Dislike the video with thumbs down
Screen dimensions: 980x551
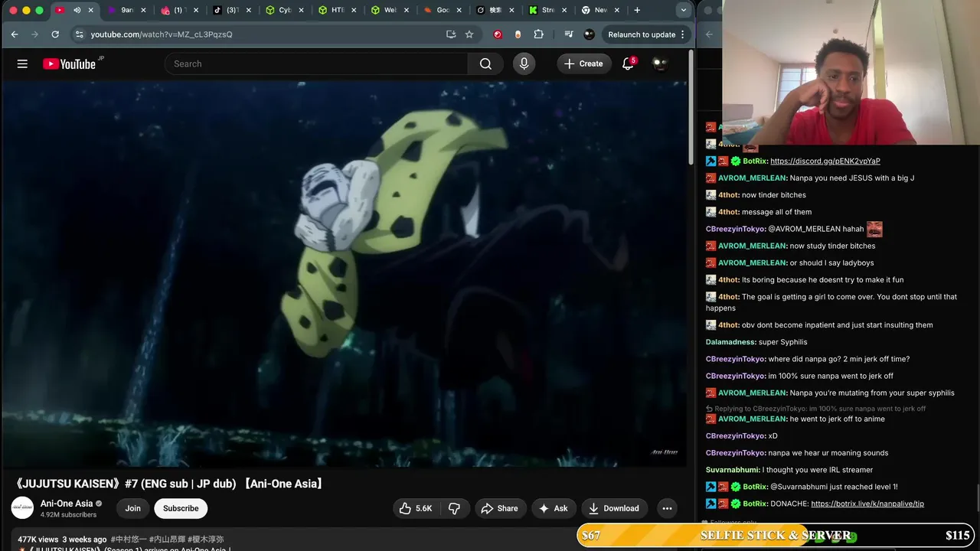[454, 508]
